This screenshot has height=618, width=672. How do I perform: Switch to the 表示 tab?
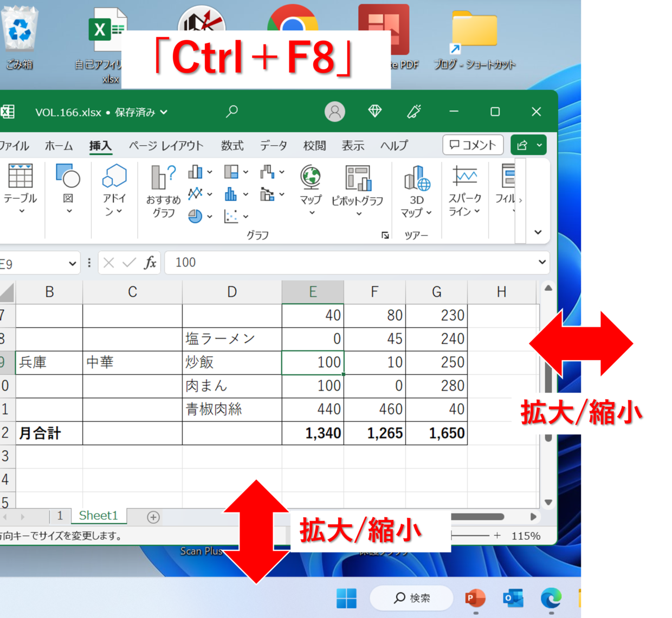coord(353,146)
